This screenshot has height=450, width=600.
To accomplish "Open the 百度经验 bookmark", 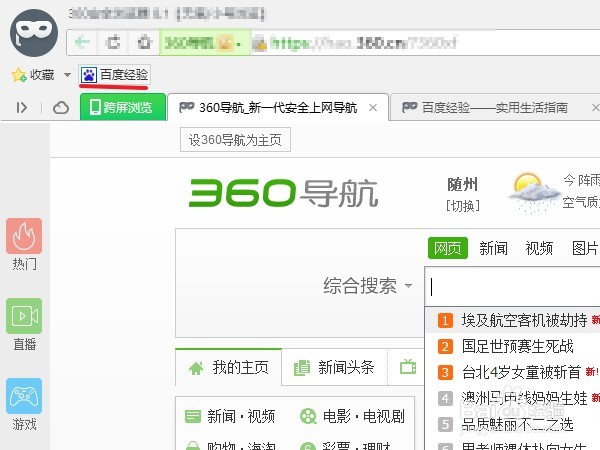I will tap(114, 75).
